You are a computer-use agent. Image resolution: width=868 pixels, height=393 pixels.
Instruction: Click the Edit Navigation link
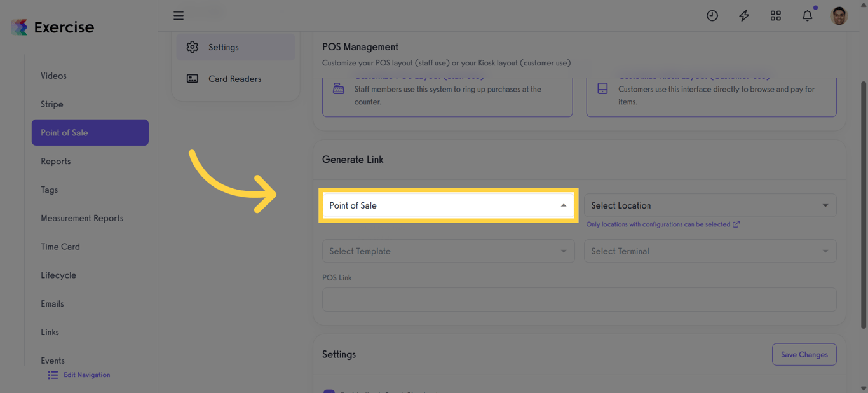pyautogui.click(x=87, y=375)
